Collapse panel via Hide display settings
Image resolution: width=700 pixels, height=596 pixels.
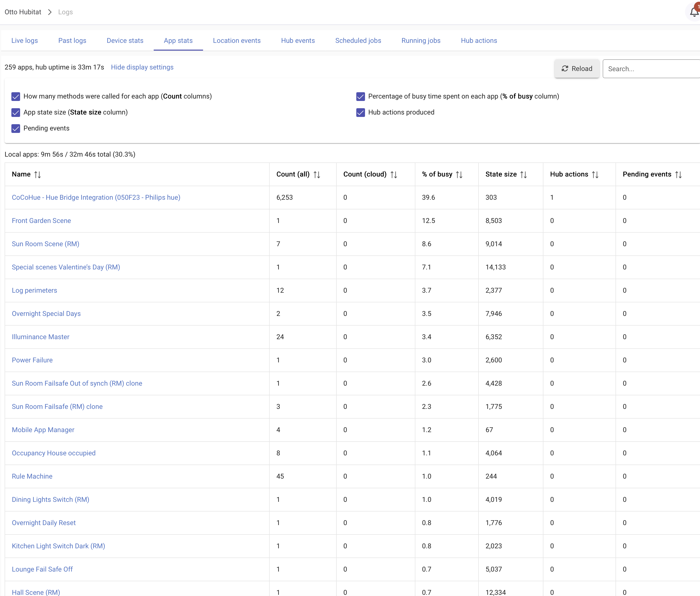click(x=142, y=67)
